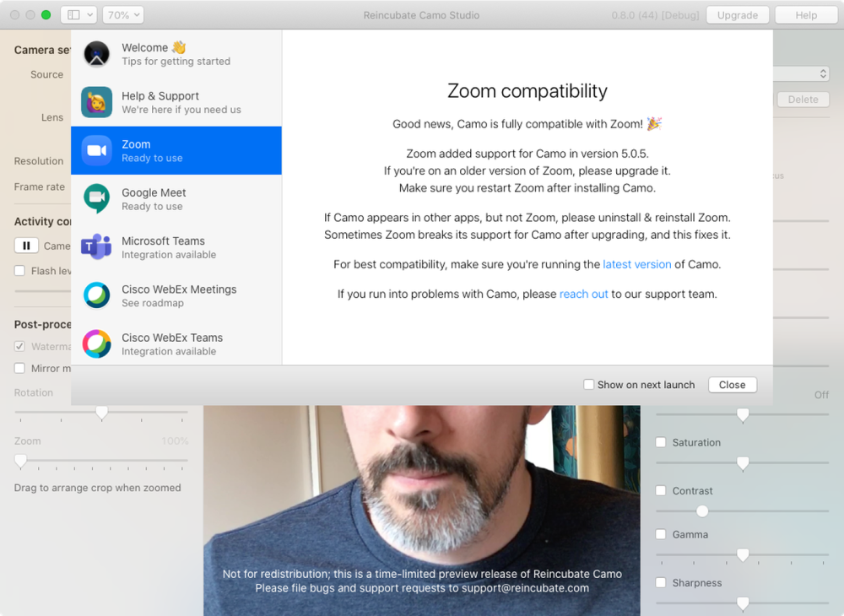This screenshot has width=844, height=616.
Task: Close the compatibility dialog with Close
Action: click(732, 385)
